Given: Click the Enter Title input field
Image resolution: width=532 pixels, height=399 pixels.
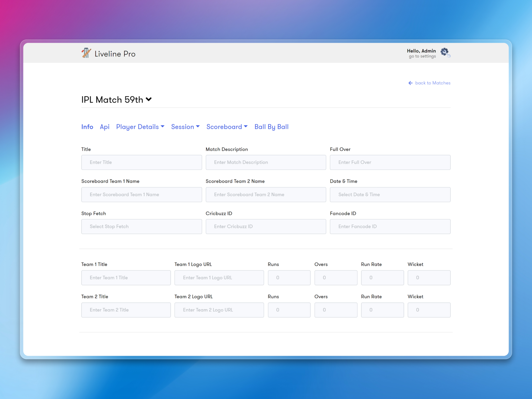Looking at the screenshot, I should coord(141,162).
